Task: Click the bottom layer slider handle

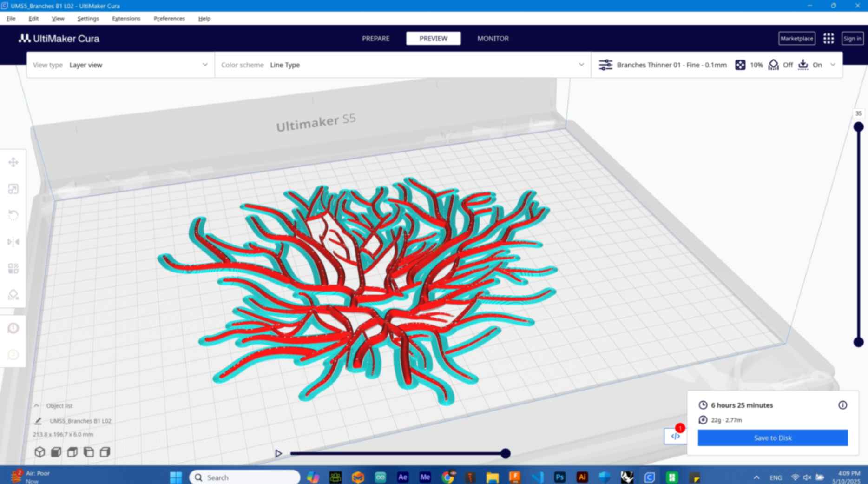Action: point(858,342)
